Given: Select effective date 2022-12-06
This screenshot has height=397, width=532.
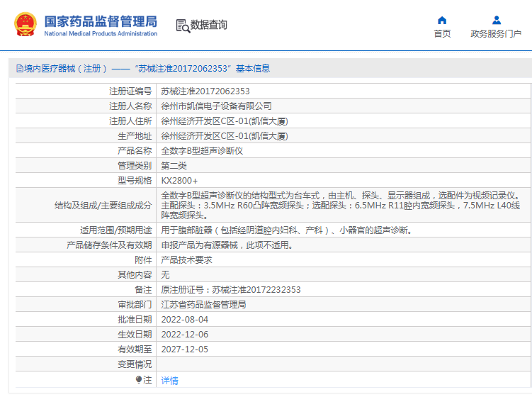Looking at the screenshot, I should point(185,335).
